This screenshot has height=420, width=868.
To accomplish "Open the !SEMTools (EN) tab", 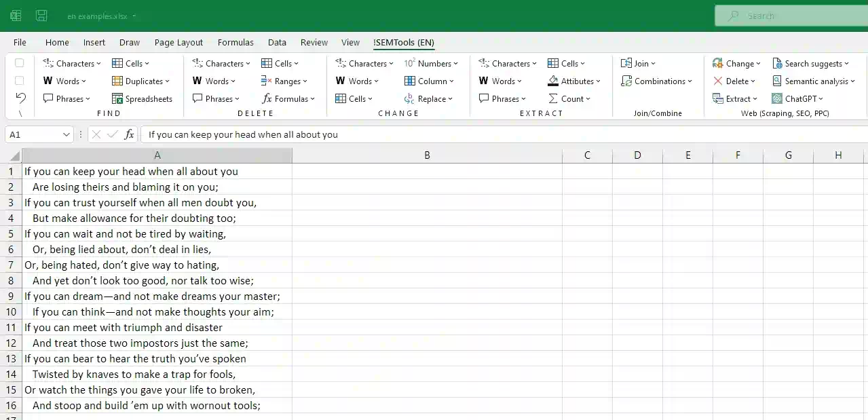I will coord(404,42).
